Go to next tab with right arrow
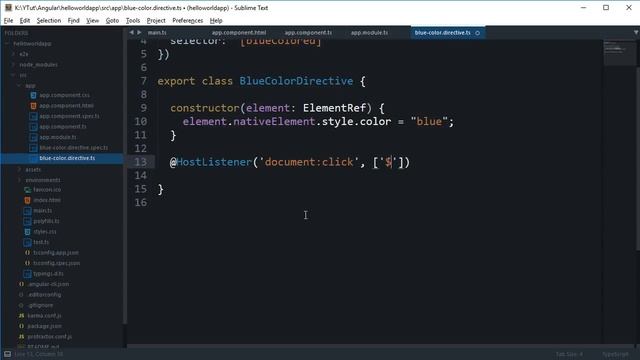Screen dimensions: 640x360 139,32
